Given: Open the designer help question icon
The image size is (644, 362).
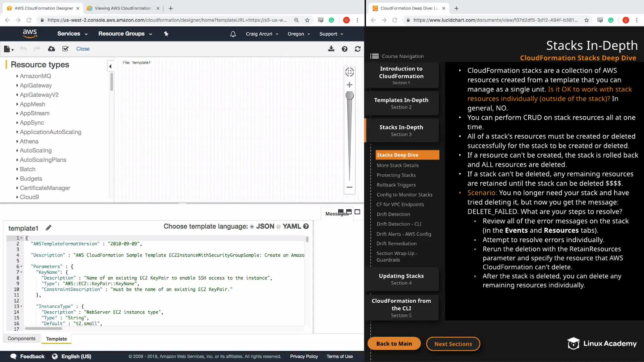Looking at the screenshot, I should pyautogui.click(x=344, y=49).
